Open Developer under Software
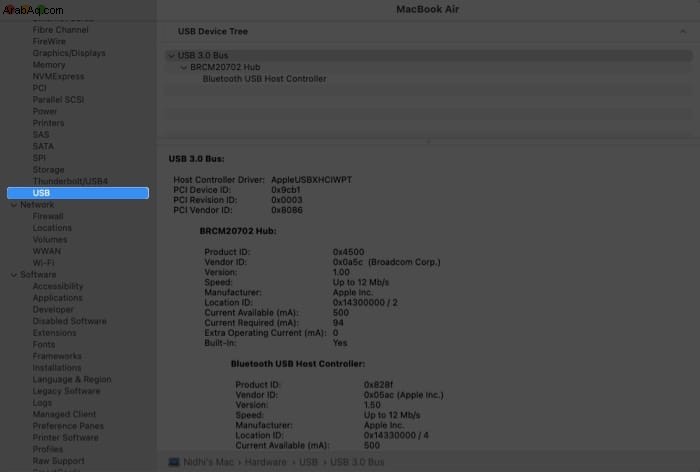700x472 pixels. coord(53,309)
